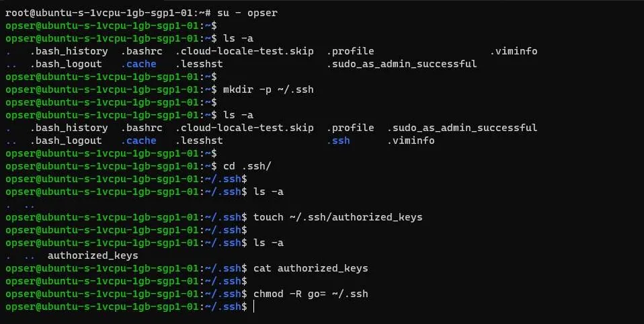
Task: Click '.viminfo' in the first directory listing
Action: 513,51
